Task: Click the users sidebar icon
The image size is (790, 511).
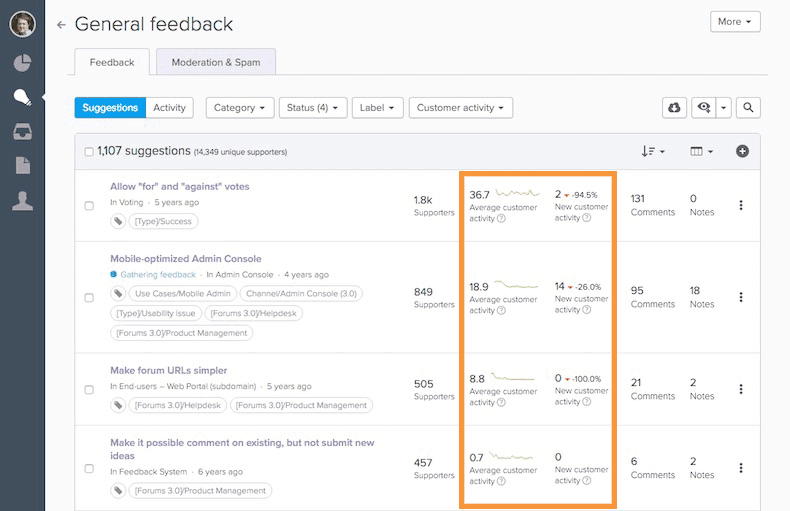Action: click(22, 201)
